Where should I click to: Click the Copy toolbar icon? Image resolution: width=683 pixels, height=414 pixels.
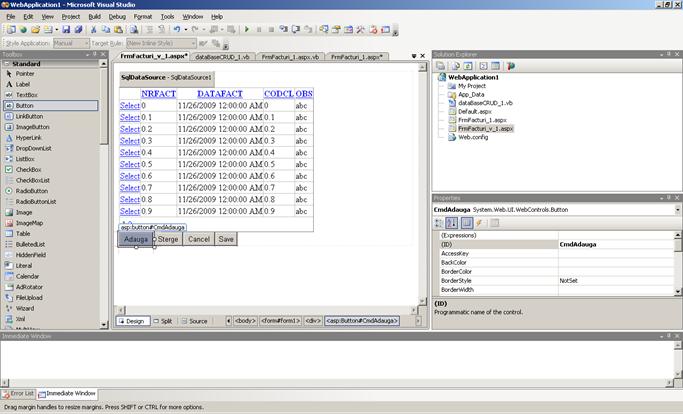point(106,30)
